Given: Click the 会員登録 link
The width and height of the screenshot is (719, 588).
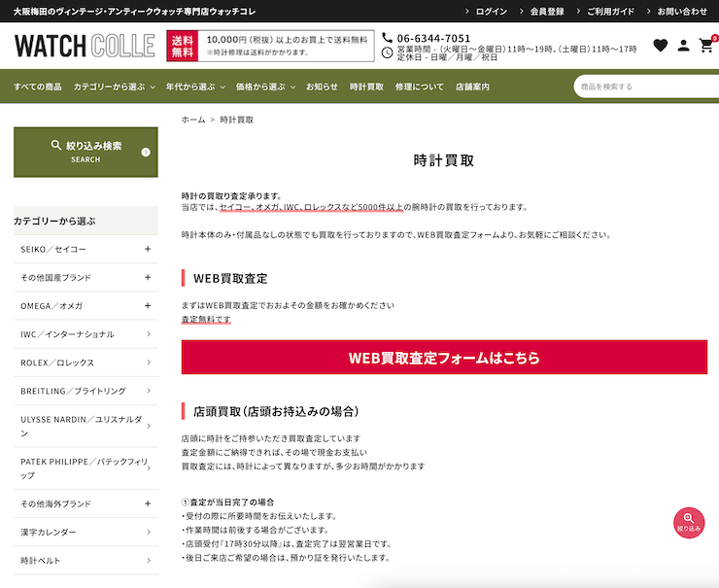Looking at the screenshot, I should [x=547, y=12].
